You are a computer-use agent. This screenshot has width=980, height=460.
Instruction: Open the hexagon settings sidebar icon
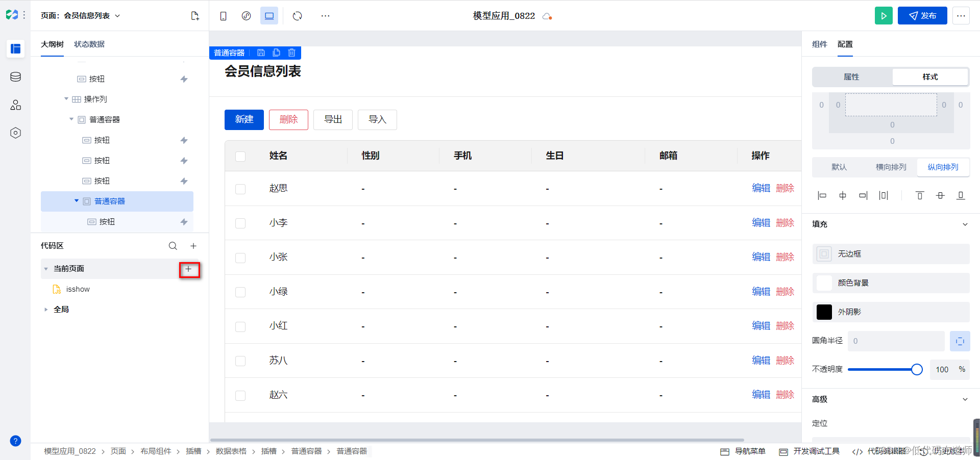15,133
